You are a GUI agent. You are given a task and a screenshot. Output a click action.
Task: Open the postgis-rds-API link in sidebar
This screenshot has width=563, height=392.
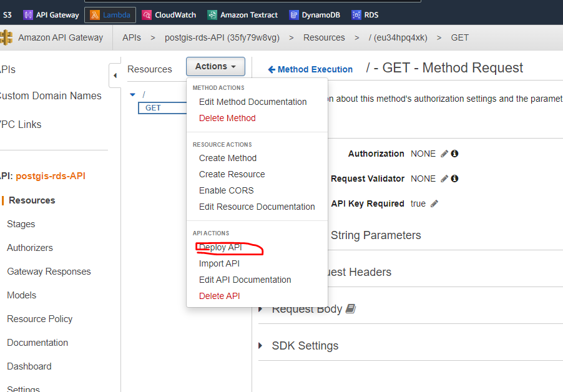51,176
